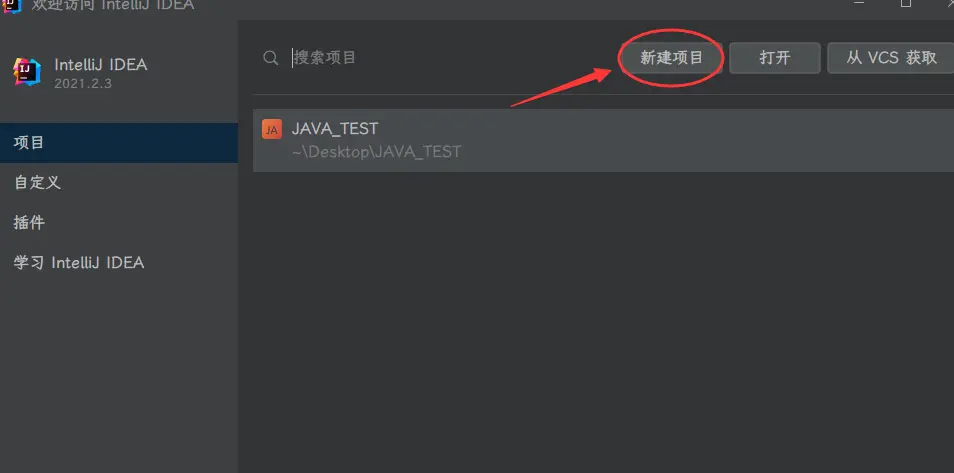Minimize the welcome window
Viewport: 954px width, 473px height.
858,4
